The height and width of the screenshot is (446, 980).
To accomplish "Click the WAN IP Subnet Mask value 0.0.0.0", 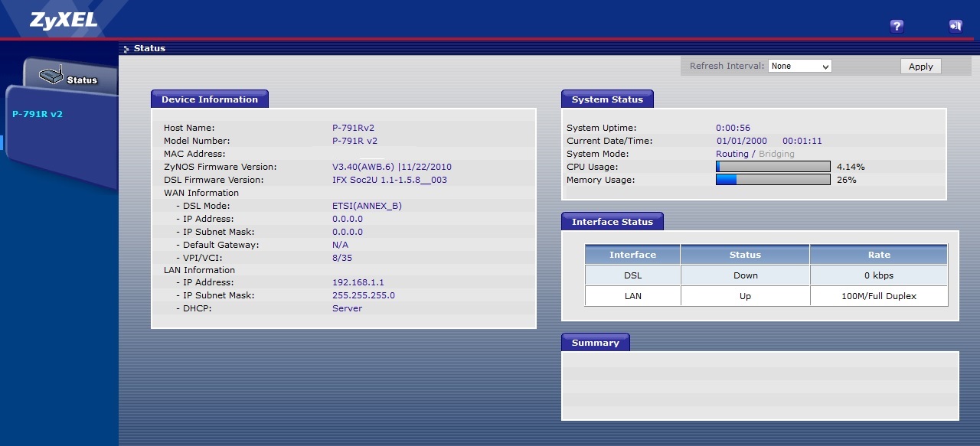I will click(x=348, y=232).
